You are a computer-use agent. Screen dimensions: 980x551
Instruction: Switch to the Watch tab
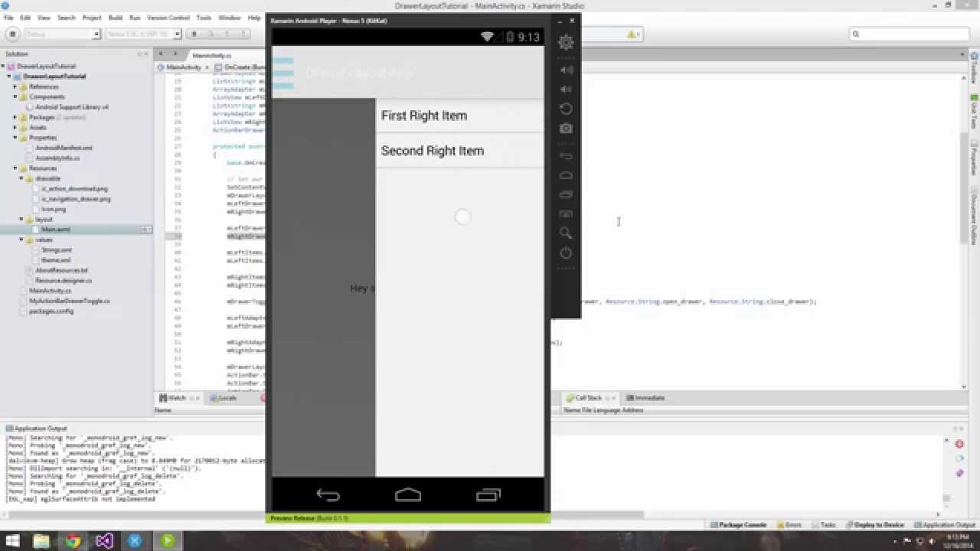[173, 398]
